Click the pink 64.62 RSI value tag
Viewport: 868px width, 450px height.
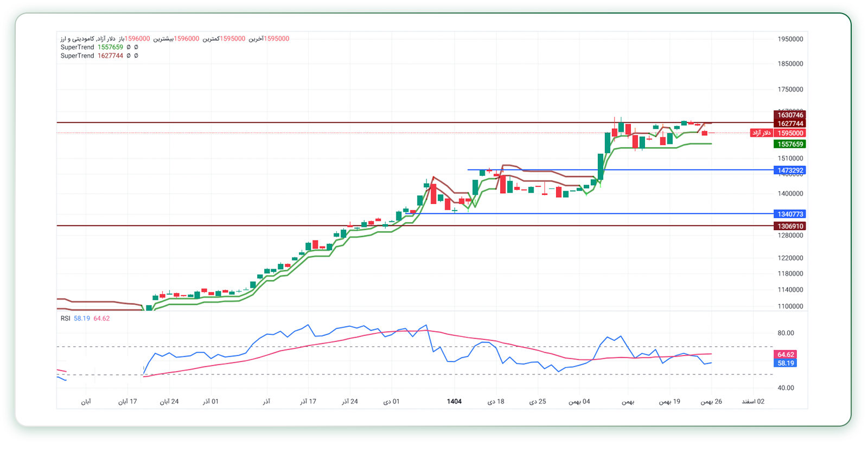(x=785, y=355)
